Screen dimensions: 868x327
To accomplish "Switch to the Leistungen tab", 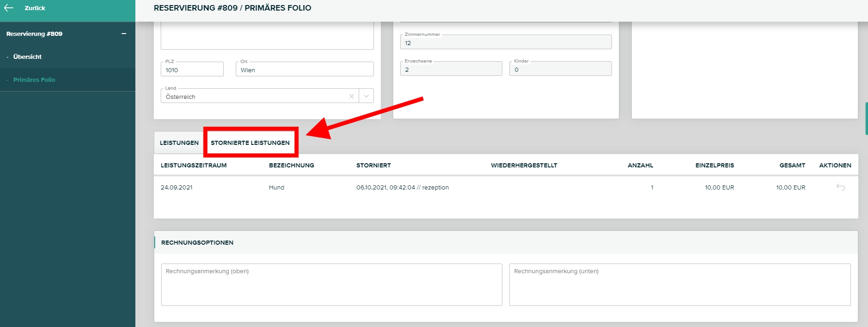I will [179, 143].
